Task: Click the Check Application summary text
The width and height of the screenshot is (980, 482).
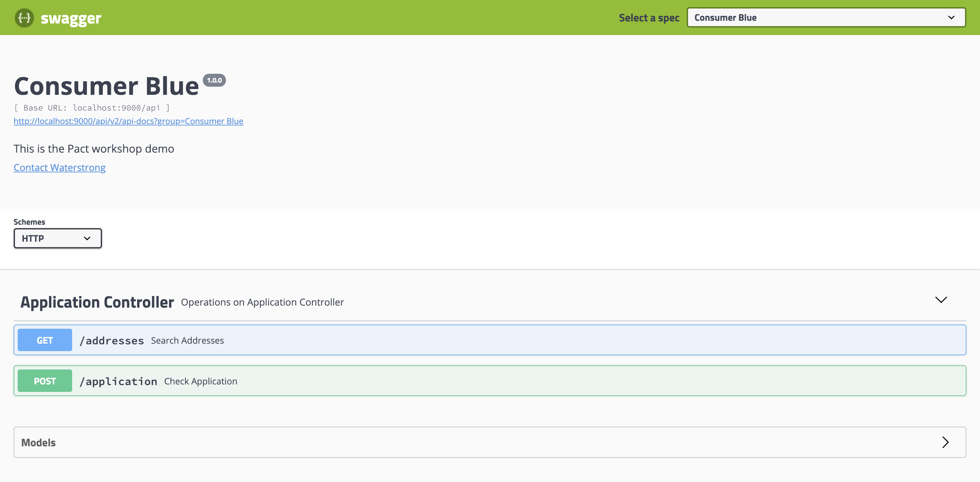Action: 200,381
